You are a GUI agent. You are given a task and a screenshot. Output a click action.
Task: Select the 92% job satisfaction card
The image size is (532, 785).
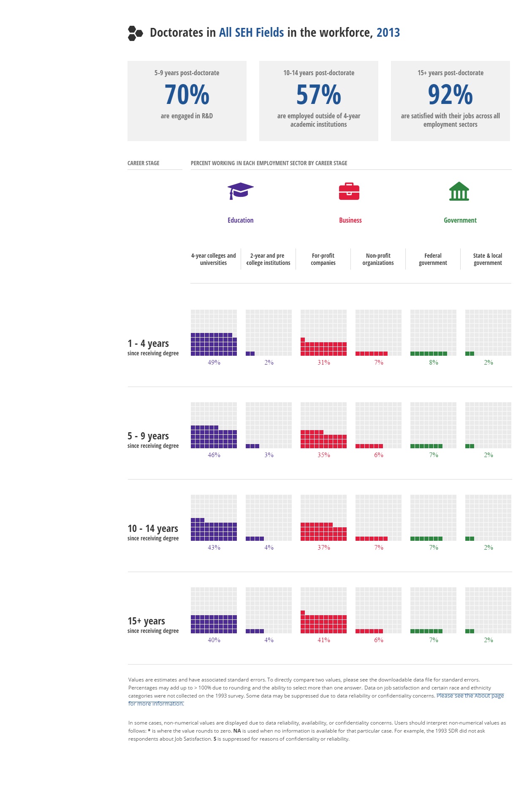click(x=450, y=101)
